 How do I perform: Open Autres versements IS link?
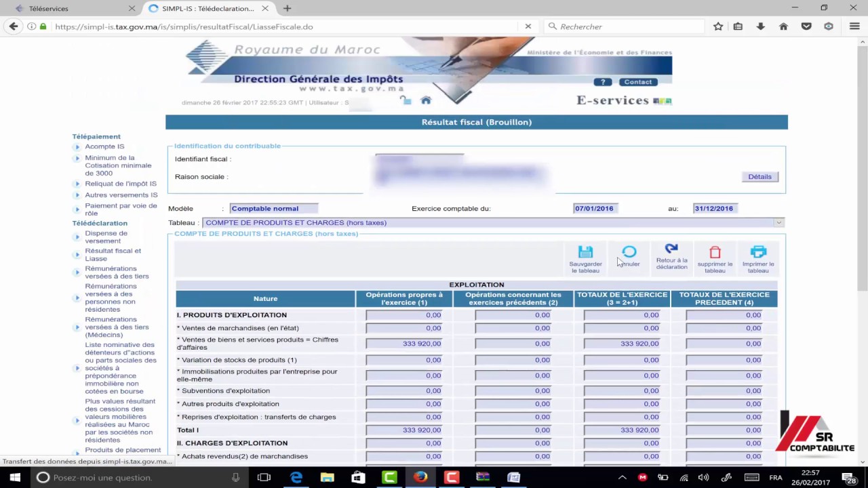tap(121, 195)
